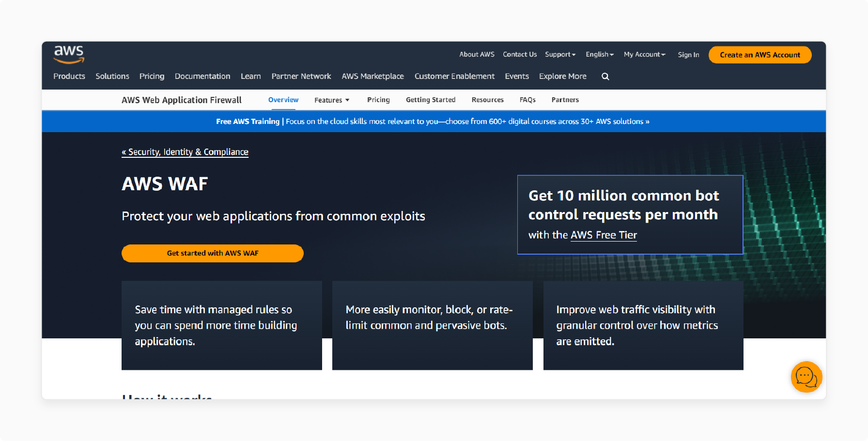Open the Partner Network menu
This screenshot has height=441, width=868.
301,76
